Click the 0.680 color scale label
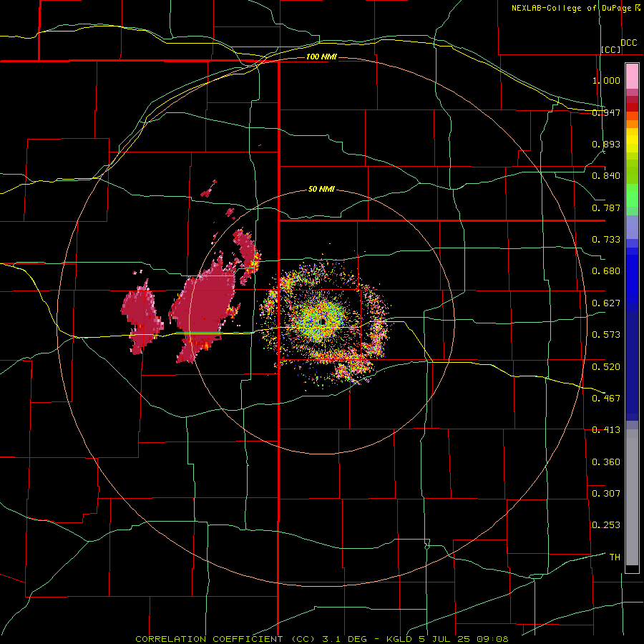The height and width of the screenshot is (644, 644). pos(606,271)
